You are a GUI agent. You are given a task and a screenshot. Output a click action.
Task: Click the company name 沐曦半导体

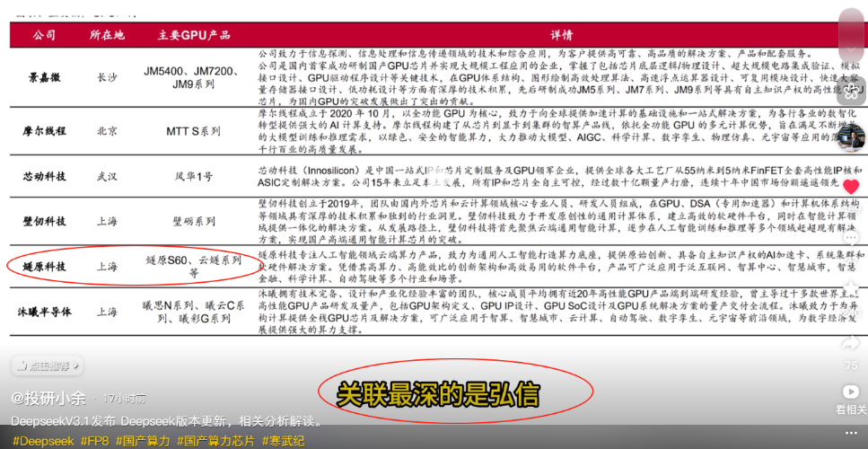click(44, 312)
